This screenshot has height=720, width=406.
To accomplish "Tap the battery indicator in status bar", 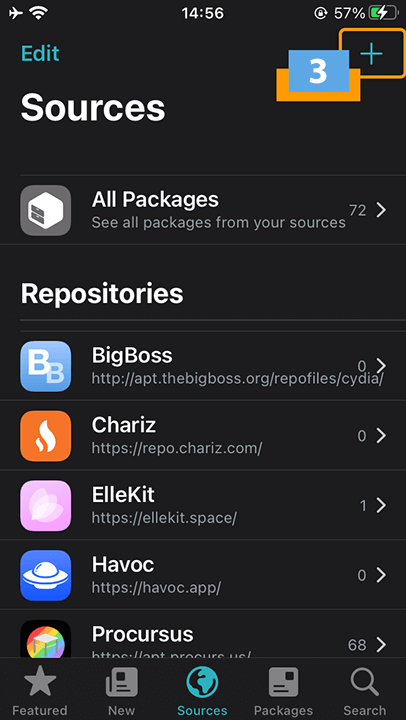I will pos(383,13).
